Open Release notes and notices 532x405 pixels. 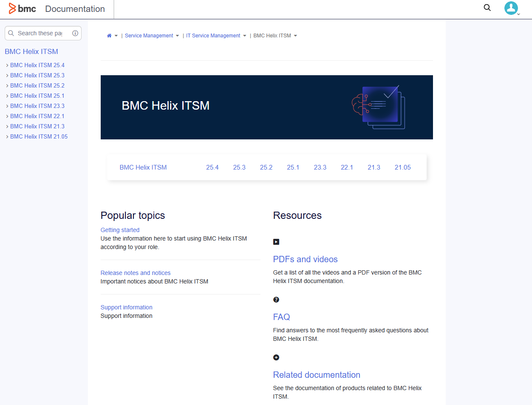click(x=135, y=272)
